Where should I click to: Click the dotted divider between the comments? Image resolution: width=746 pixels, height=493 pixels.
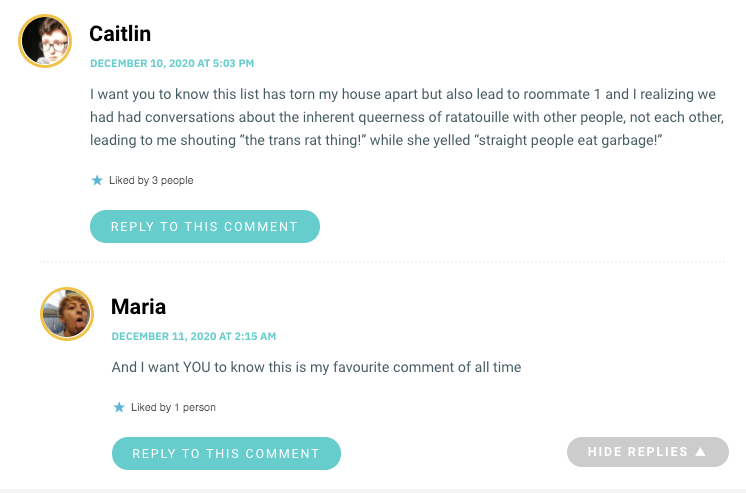(x=382, y=263)
